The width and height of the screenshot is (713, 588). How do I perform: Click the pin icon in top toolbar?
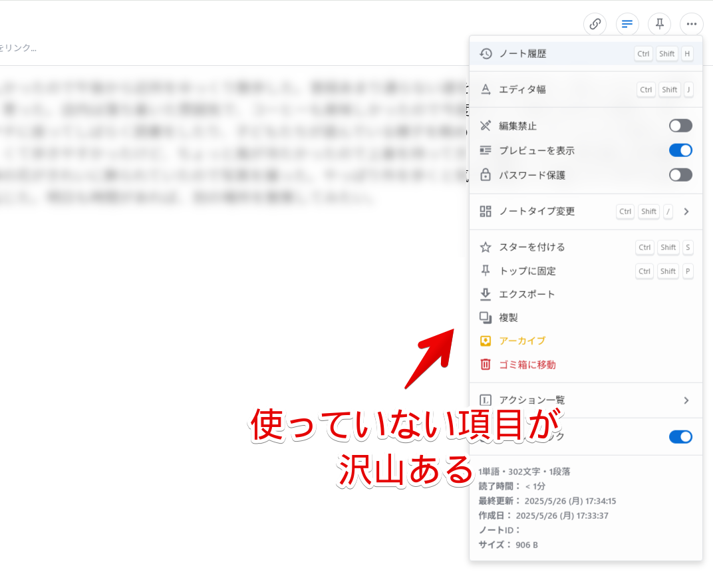tap(659, 24)
